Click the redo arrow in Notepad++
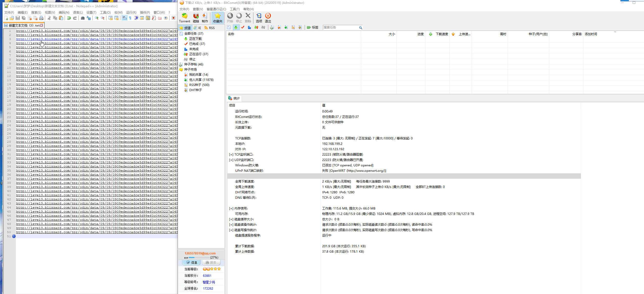 75,18
